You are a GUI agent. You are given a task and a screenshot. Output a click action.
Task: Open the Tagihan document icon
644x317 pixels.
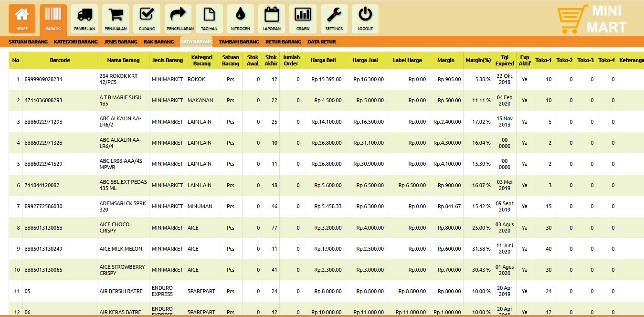tap(209, 15)
